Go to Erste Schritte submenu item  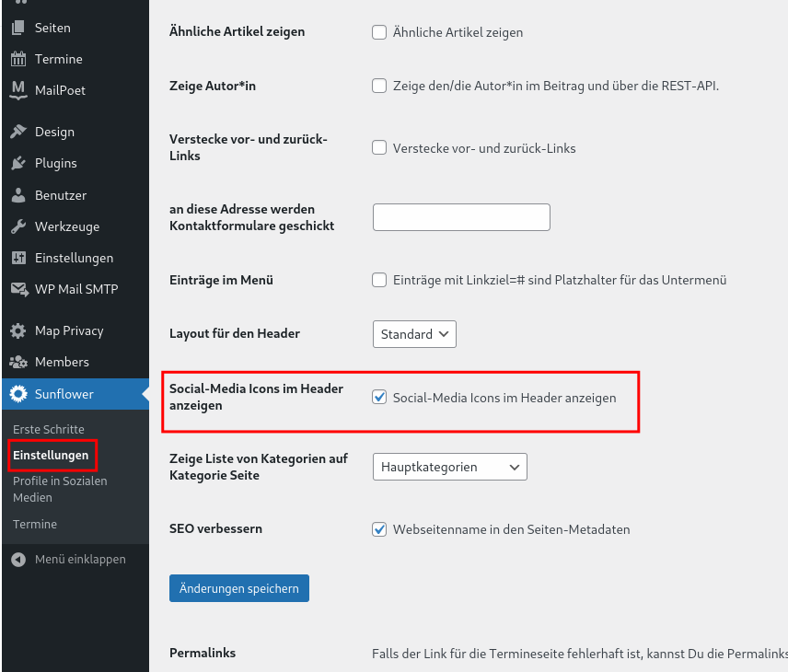(x=48, y=429)
